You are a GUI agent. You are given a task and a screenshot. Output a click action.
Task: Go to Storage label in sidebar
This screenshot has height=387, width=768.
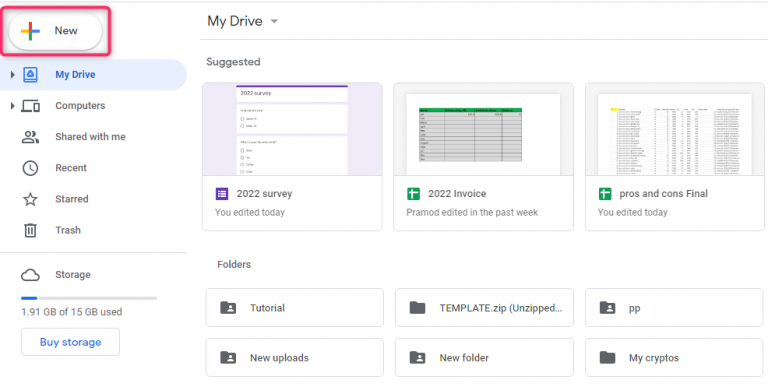click(x=73, y=275)
